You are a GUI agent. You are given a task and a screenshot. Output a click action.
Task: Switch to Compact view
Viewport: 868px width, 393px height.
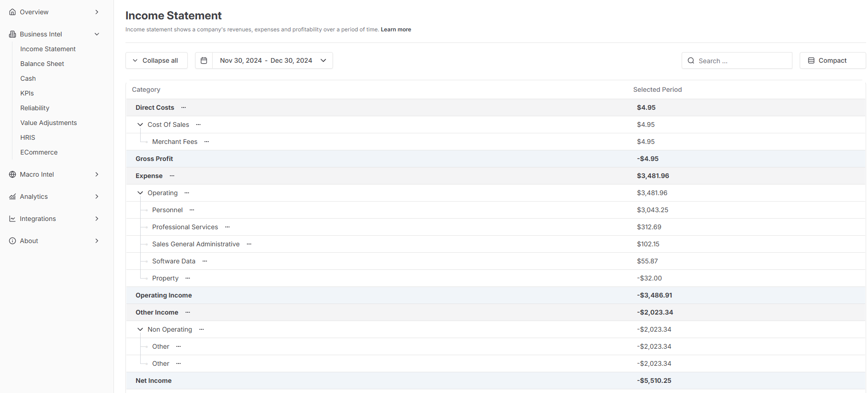(832, 60)
